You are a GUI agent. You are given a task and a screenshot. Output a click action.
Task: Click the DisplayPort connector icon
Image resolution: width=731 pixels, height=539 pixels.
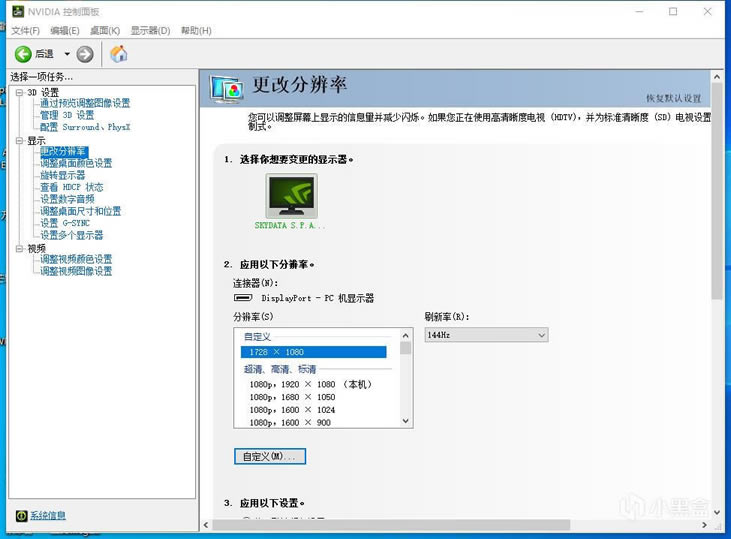(x=243, y=297)
